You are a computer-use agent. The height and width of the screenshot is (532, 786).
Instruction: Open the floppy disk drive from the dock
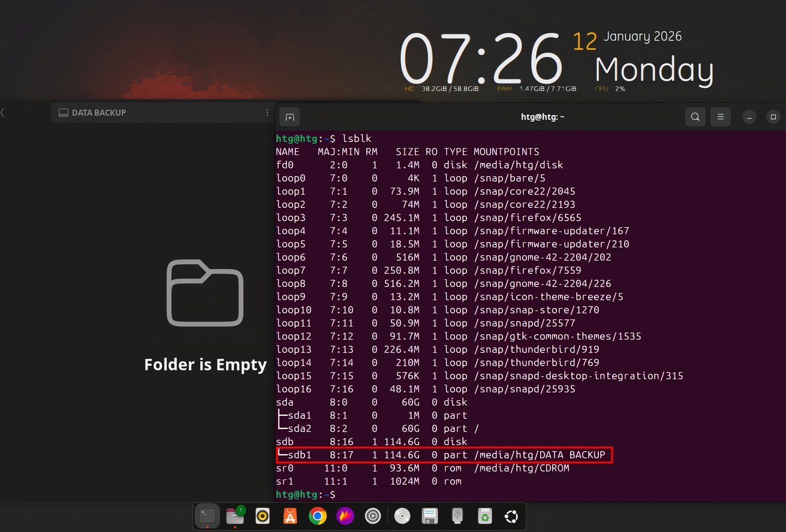point(429,516)
